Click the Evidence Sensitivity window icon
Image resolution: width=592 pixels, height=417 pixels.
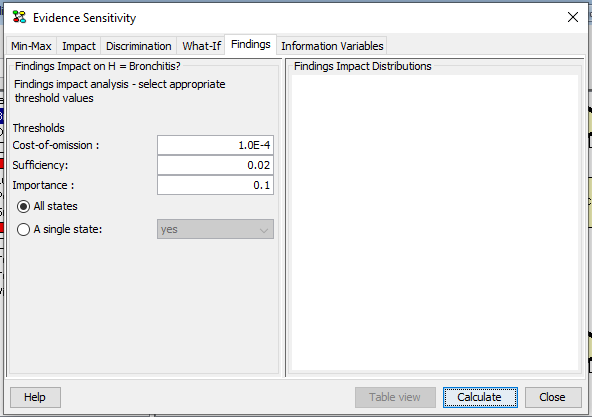click(19, 17)
